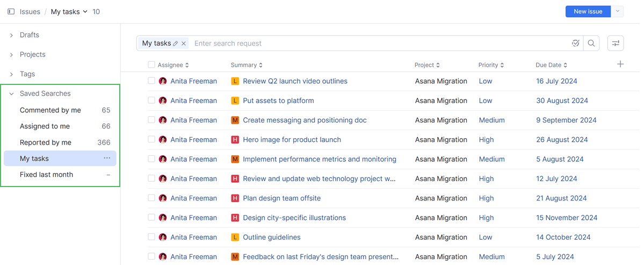Toggle the select all issues checkbox
The height and width of the screenshot is (265, 644).
(151, 65)
